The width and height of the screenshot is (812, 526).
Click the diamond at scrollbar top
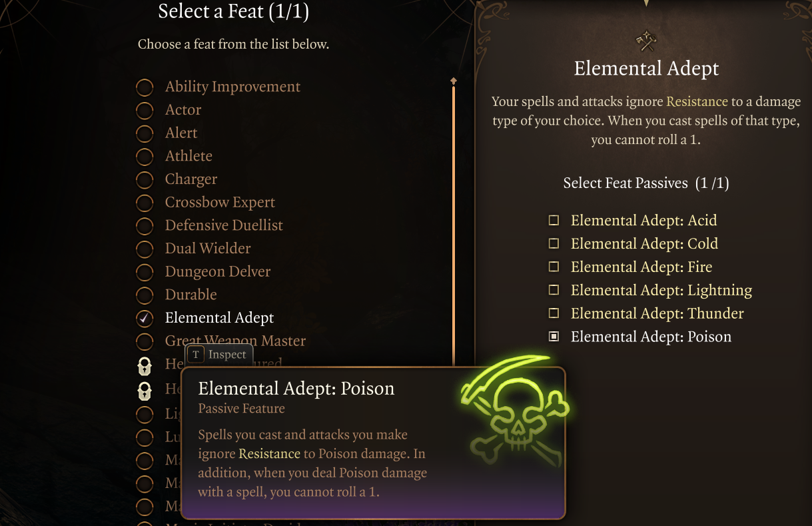coord(454,81)
